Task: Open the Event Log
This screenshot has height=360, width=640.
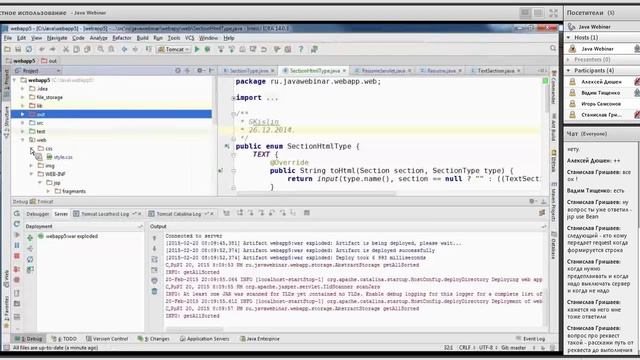Action: click(530, 339)
